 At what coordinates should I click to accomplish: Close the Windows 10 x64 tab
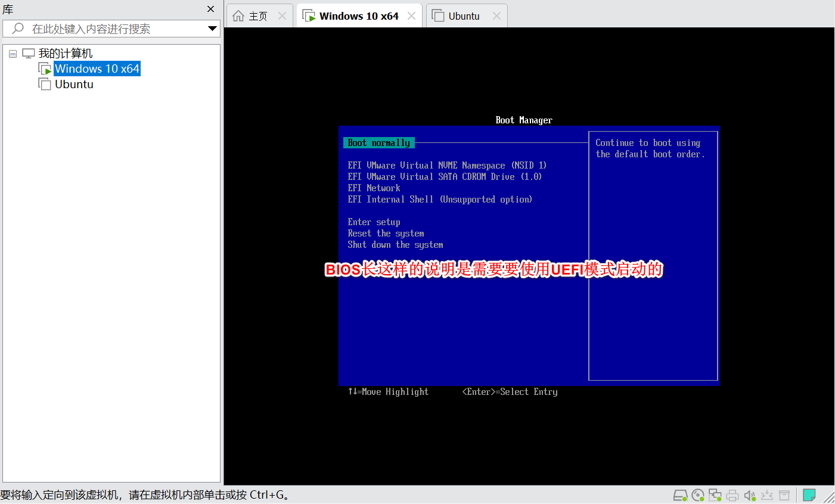click(x=411, y=16)
